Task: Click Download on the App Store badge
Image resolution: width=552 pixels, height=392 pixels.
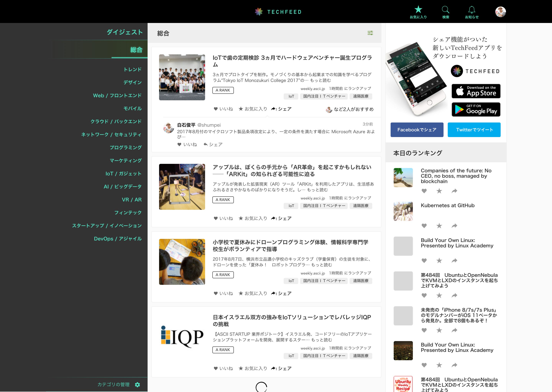Action: point(476,91)
